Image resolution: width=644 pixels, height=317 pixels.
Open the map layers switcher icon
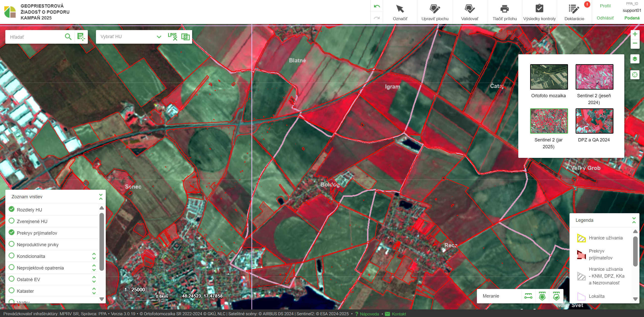pos(635,59)
